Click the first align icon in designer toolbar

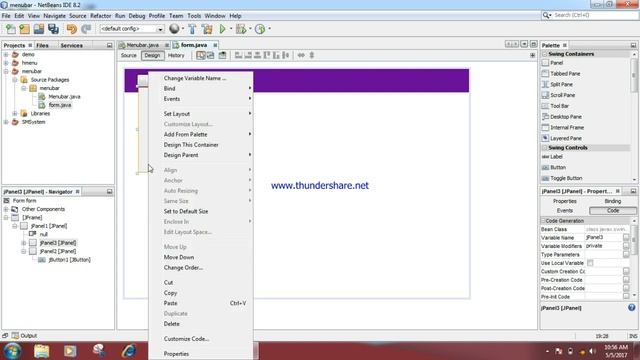click(x=238, y=55)
